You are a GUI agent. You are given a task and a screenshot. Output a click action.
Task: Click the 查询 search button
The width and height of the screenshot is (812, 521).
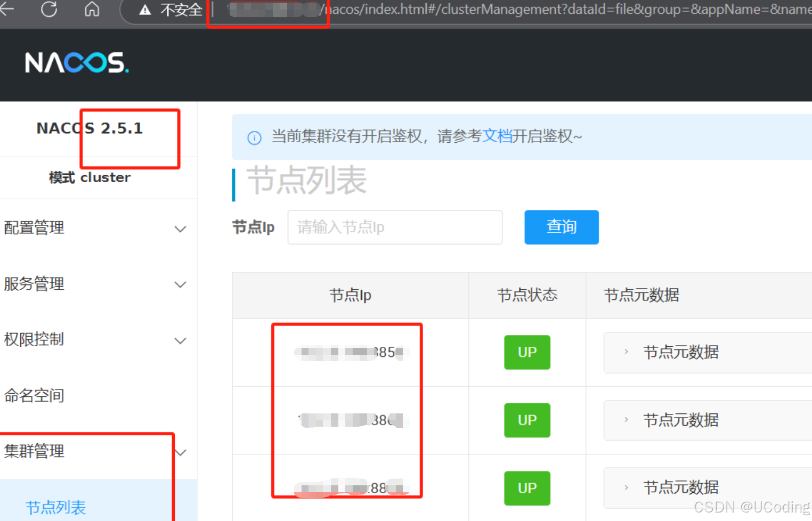pyautogui.click(x=562, y=227)
